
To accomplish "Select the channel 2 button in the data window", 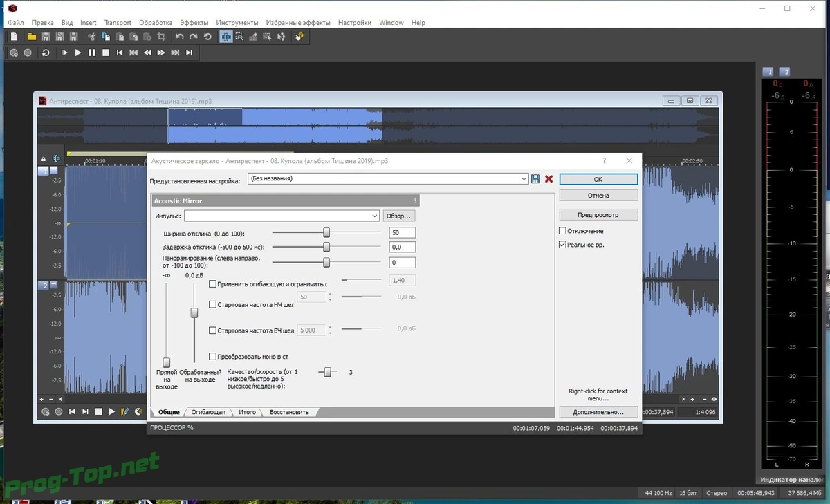I will (43, 285).
